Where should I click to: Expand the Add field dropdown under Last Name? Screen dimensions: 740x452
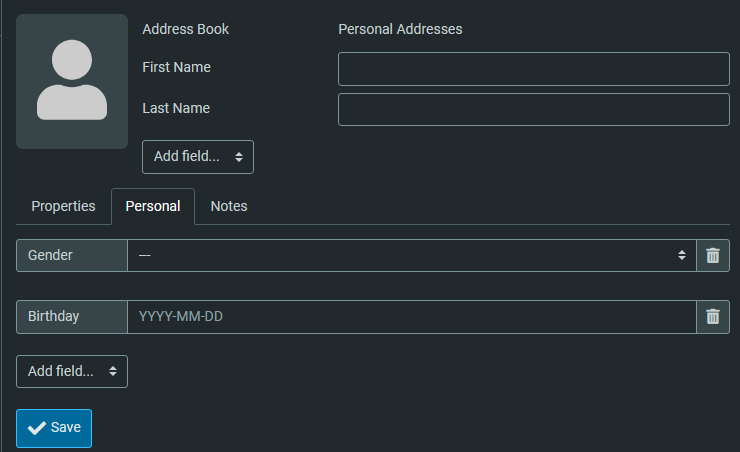(198, 157)
